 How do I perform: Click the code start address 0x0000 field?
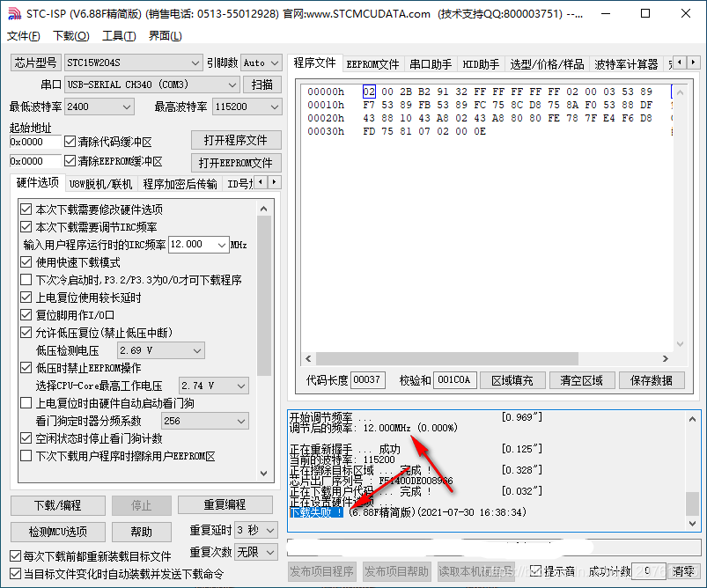[x=34, y=142]
